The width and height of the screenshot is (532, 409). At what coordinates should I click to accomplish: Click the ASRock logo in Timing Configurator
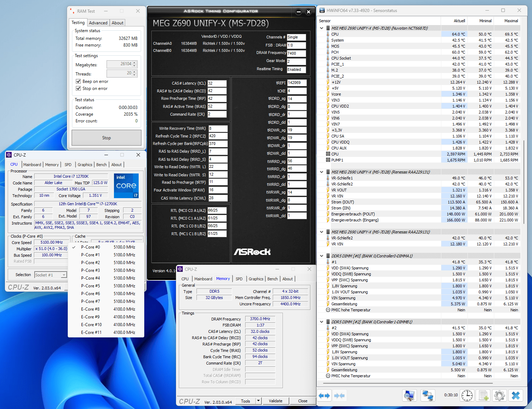tap(252, 252)
